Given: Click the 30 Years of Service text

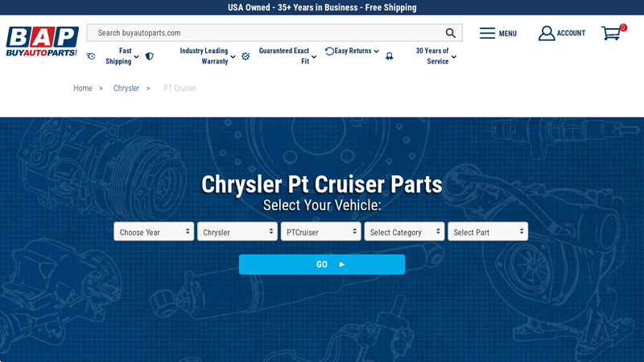Looking at the screenshot, I should click(x=432, y=56).
